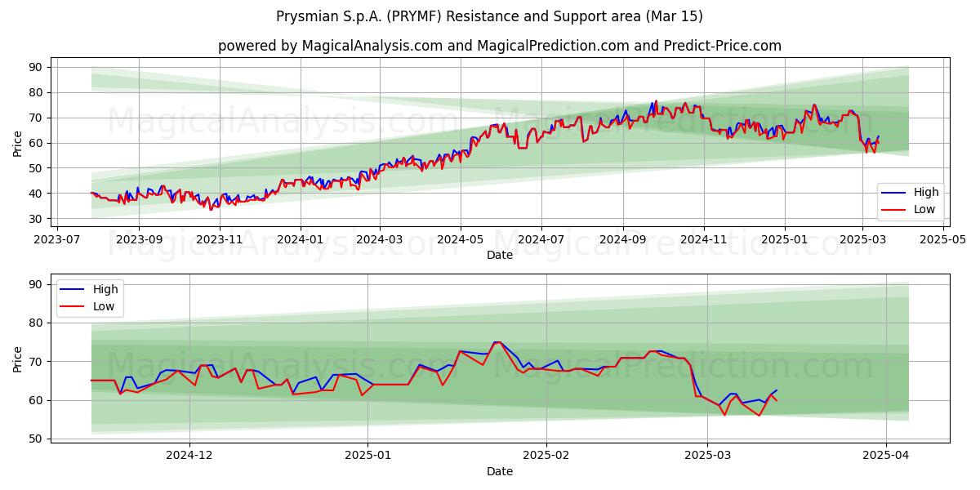Click the bottom chart x-axis label '2025-02'

546,457
